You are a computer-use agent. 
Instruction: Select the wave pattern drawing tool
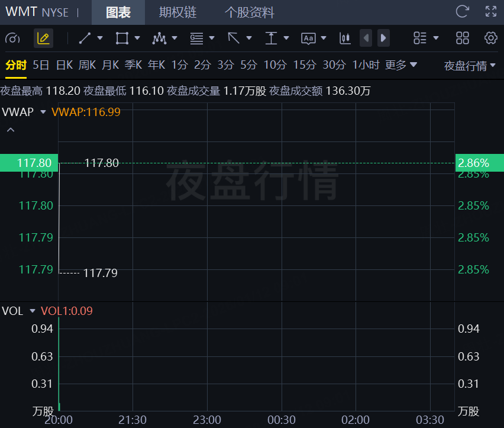[159, 38]
